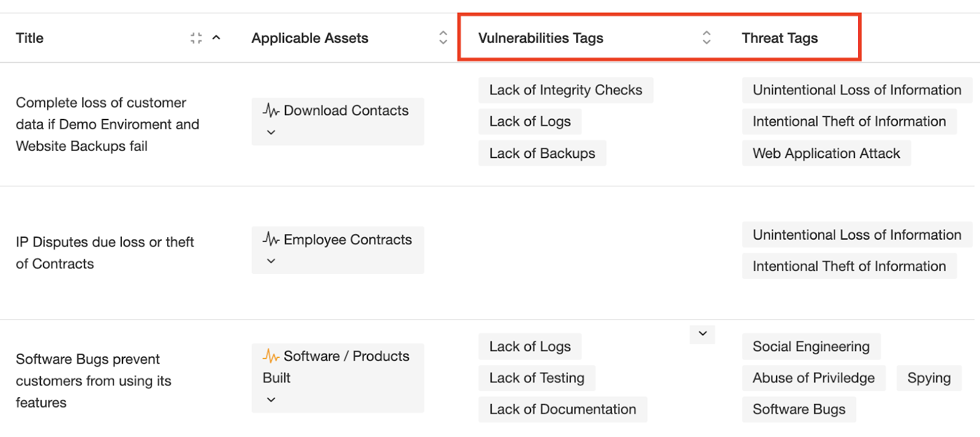This screenshot has width=980, height=437.
Task: Click the Vulnerabilities Tags column header
Action: tap(540, 38)
